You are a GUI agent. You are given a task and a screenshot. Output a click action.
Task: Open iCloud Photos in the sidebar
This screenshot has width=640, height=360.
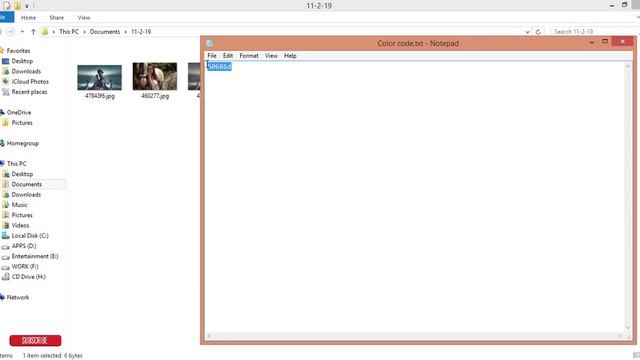tap(30, 81)
